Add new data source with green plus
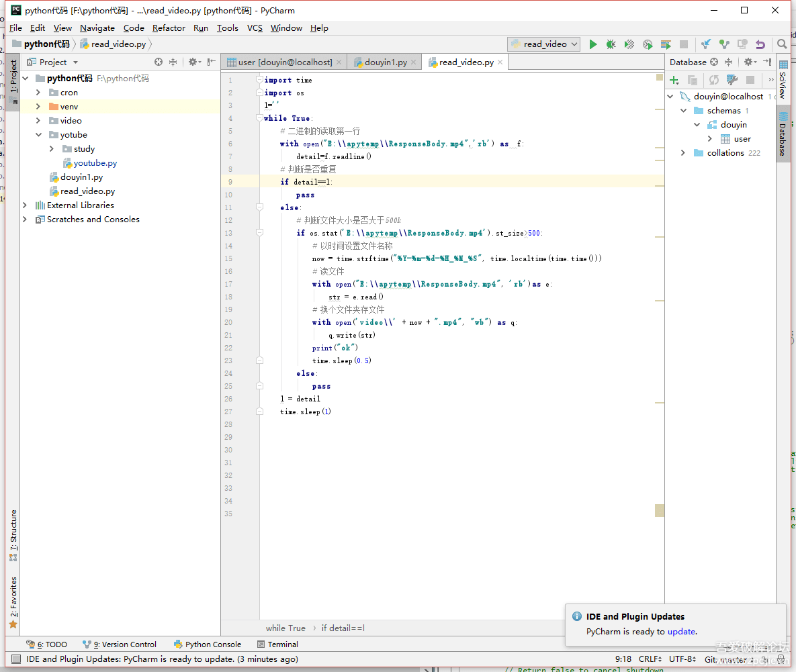 pyautogui.click(x=674, y=80)
